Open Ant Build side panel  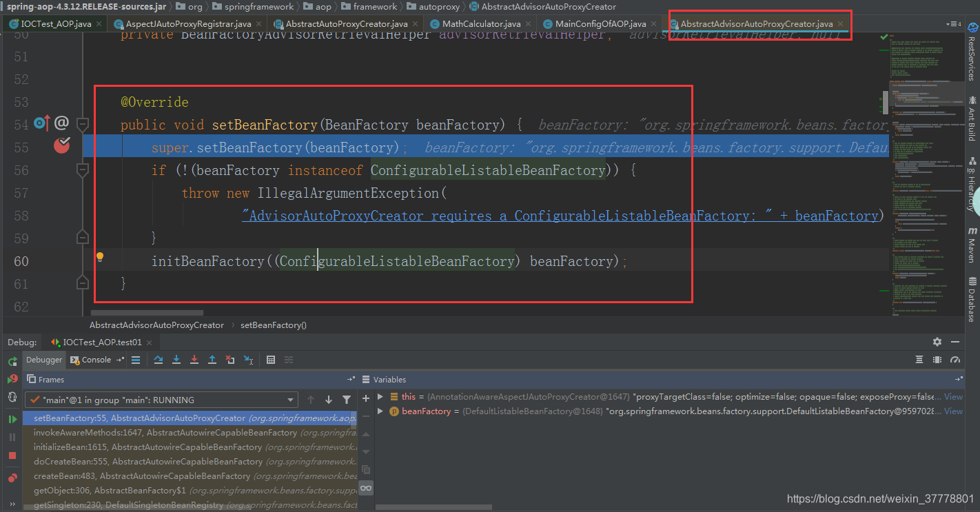(971, 119)
